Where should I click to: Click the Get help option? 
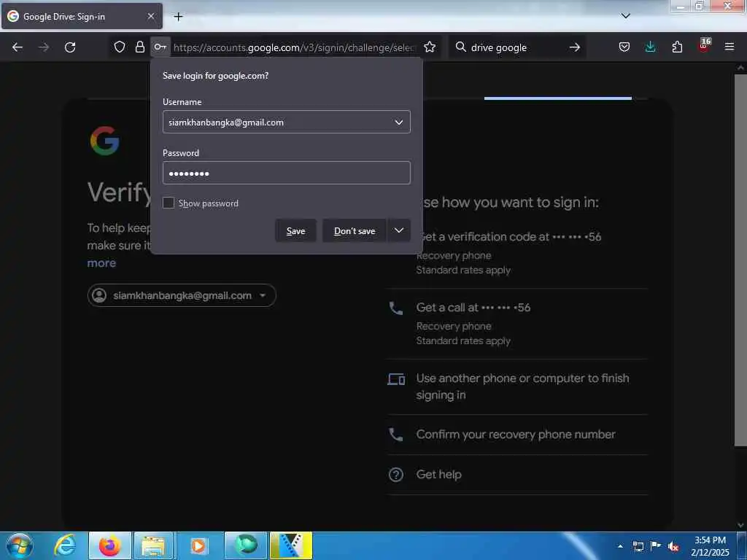tap(517, 474)
